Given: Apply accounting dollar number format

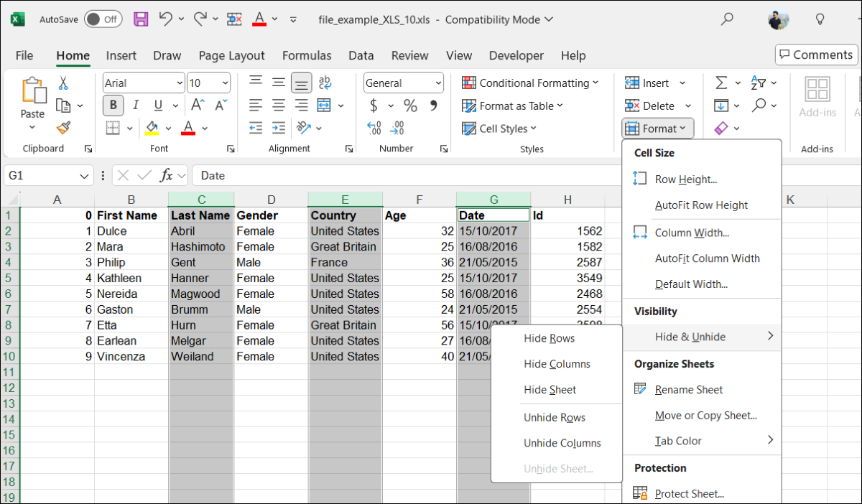Looking at the screenshot, I should pos(374,106).
